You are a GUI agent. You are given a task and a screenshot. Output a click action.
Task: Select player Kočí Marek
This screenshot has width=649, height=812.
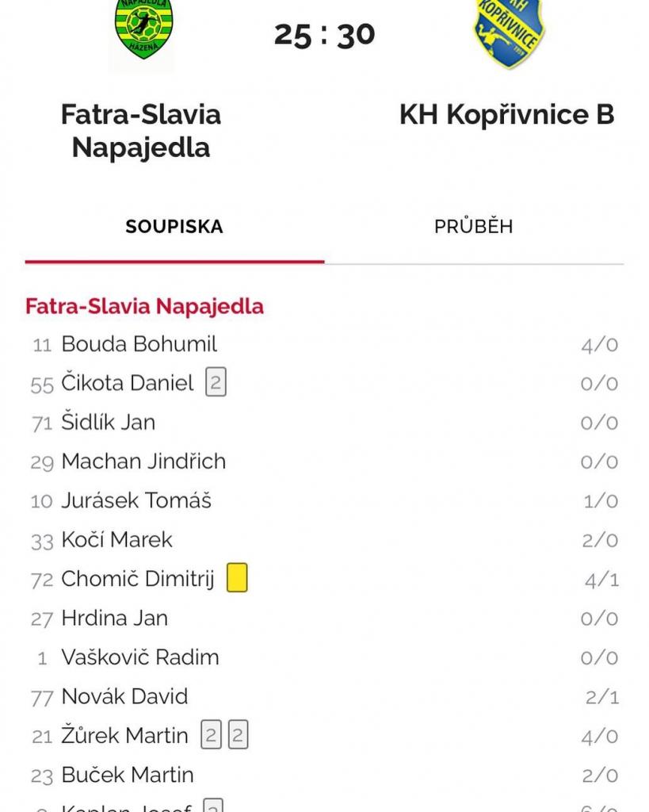click(x=116, y=540)
